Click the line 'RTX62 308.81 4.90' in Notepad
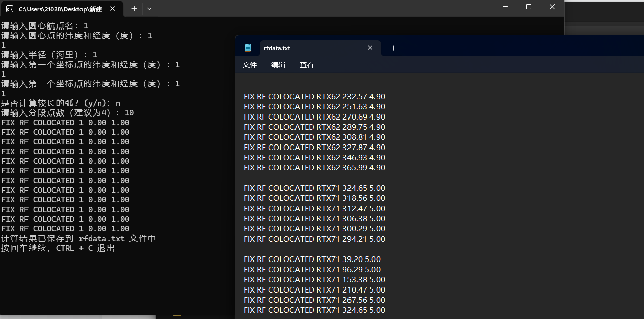Viewport: 644px width, 319px height. point(314,137)
